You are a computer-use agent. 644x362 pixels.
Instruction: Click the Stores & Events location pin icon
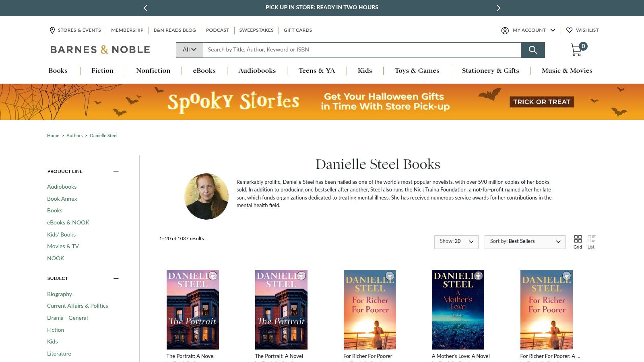pyautogui.click(x=52, y=30)
